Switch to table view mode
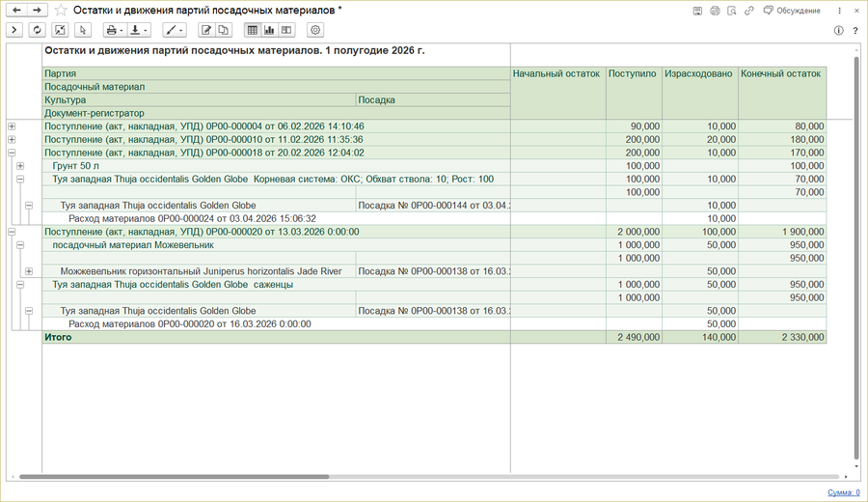The height and width of the screenshot is (502, 868). pos(253,30)
